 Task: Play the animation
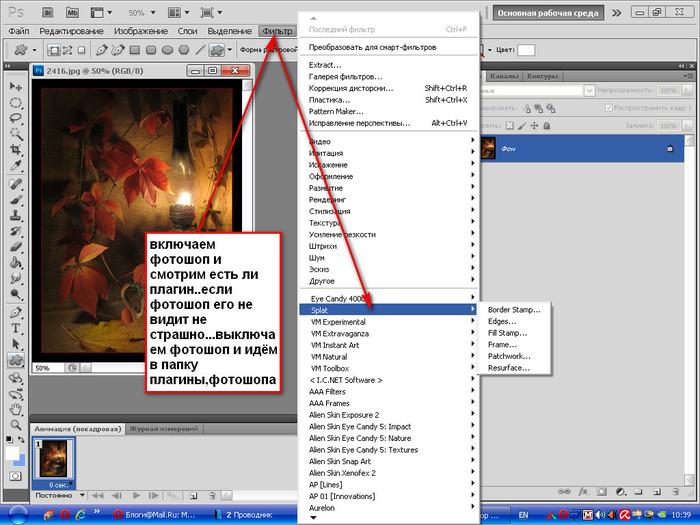pyautogui.click(x=137, y=495)
